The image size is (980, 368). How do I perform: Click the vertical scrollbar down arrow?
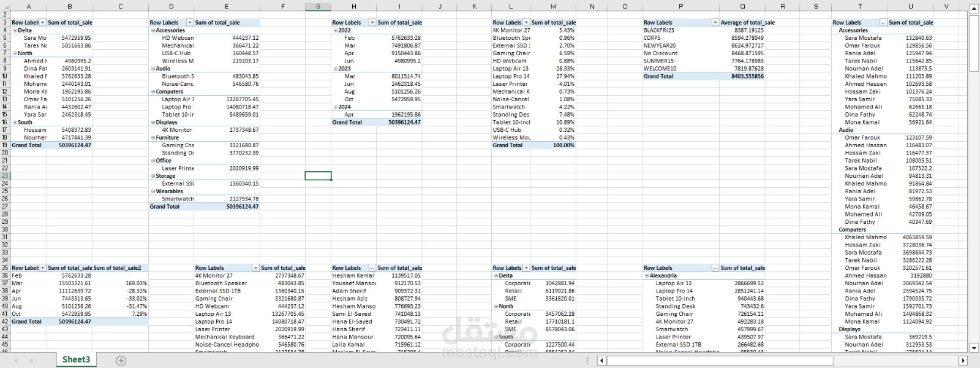click(x=974, y=348)
